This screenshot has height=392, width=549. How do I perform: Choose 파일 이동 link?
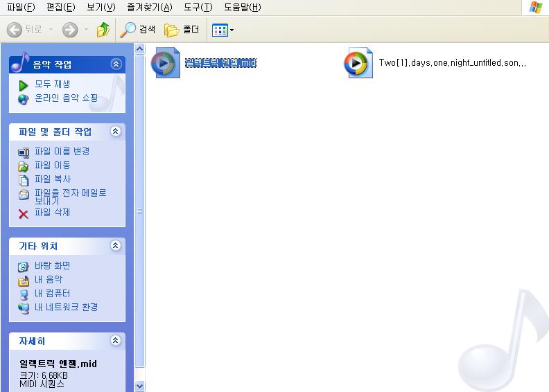click(x=52, y=165)
